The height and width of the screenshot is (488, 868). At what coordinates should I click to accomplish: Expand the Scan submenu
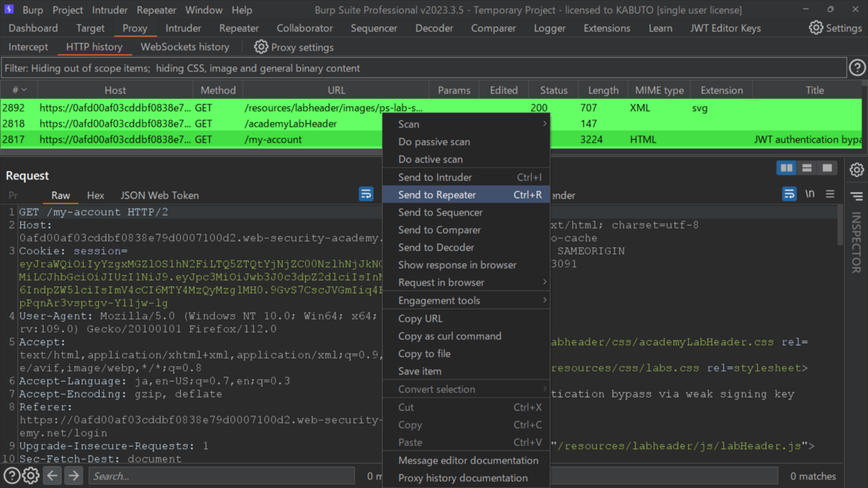tap(466, 124)
